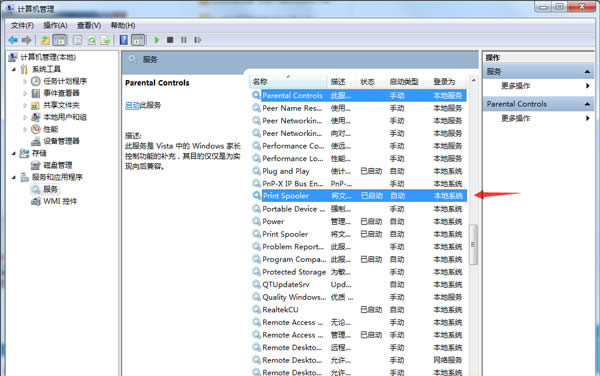Click the Properties sheet toolbar icon

tap(77, 40)
